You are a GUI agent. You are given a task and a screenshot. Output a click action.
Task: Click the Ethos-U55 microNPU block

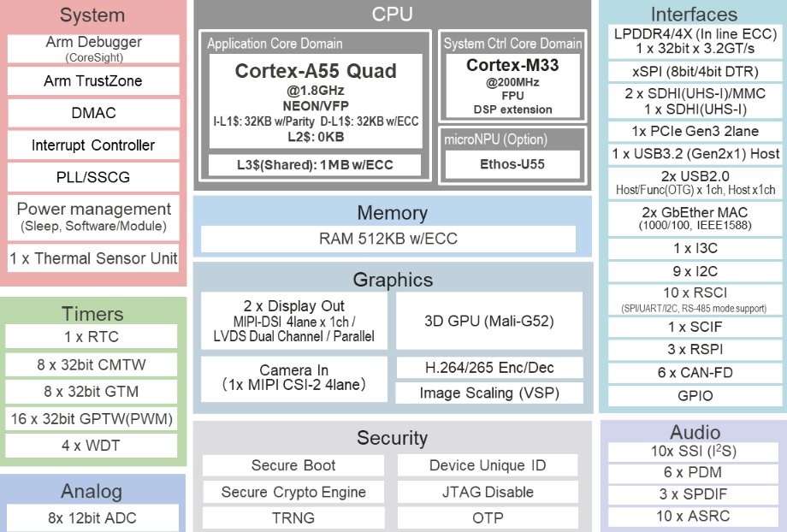tap(512, 164)
